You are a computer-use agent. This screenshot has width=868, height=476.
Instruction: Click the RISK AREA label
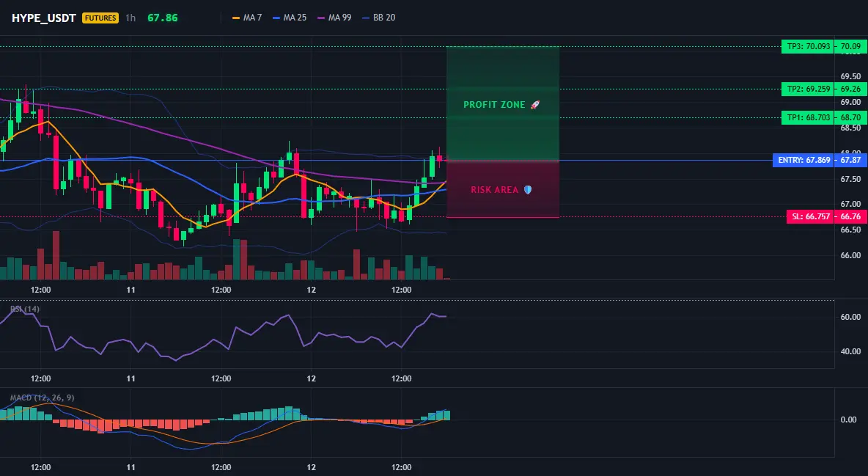pos(494,190)
